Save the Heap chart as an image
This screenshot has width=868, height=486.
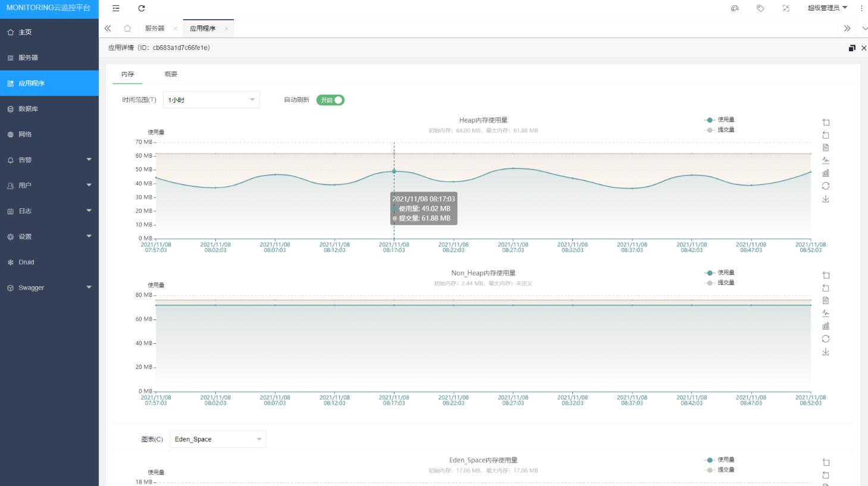pos(826,199)
